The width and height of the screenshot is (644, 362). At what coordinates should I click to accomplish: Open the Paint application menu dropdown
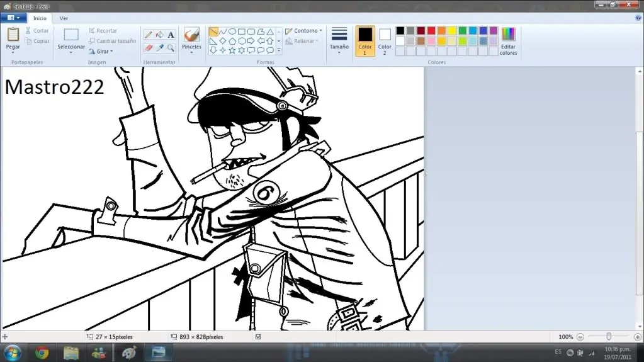14,18
